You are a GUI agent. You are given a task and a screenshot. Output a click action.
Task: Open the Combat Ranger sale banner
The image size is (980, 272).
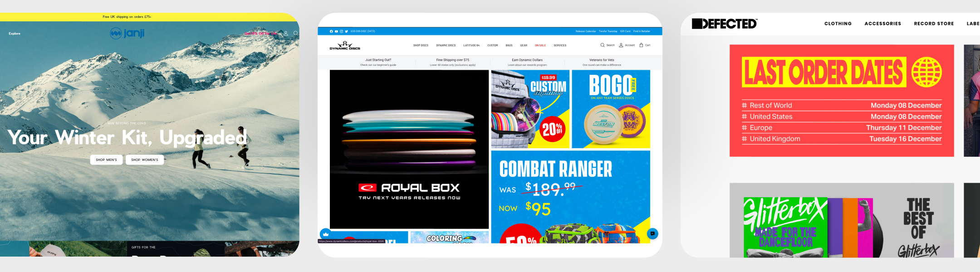pos(571,197)
